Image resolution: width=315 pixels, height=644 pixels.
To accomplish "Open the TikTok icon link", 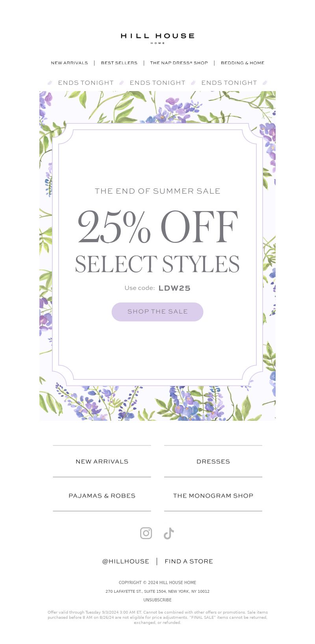I will tap(169, 533).
